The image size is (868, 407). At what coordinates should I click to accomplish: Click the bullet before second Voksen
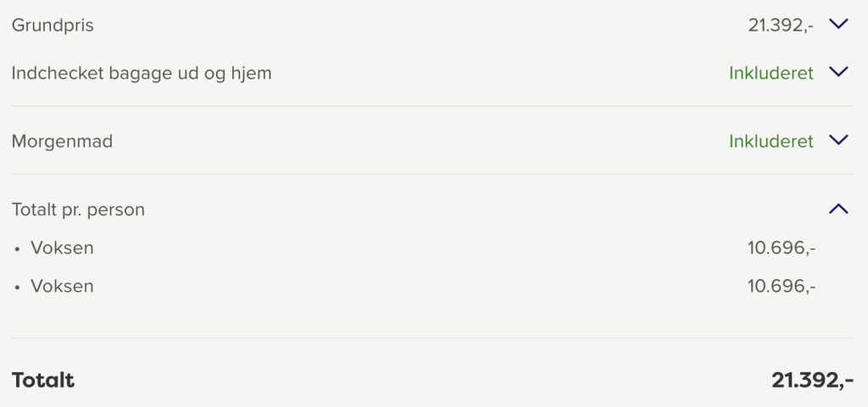(x=18, y=287)
